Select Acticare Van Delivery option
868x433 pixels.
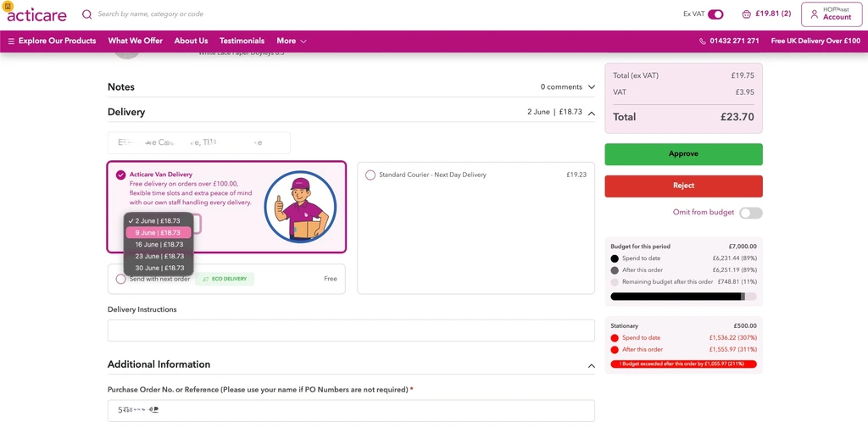pyautogui.click(x=120, y=175)
